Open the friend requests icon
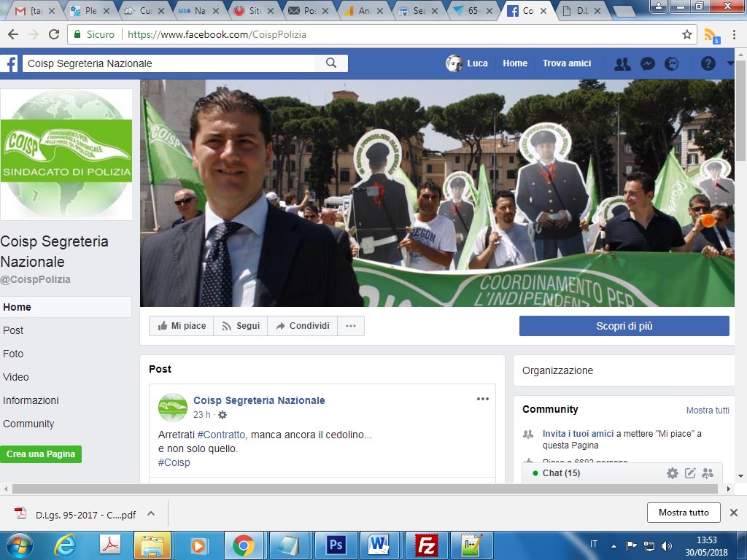The width and height of the screenshot is (747, 560). (x=622, y=64)
